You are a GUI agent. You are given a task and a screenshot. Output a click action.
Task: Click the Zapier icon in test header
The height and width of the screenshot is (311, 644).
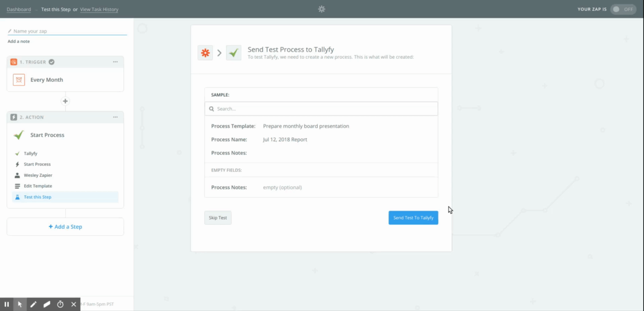pos(205,53)
